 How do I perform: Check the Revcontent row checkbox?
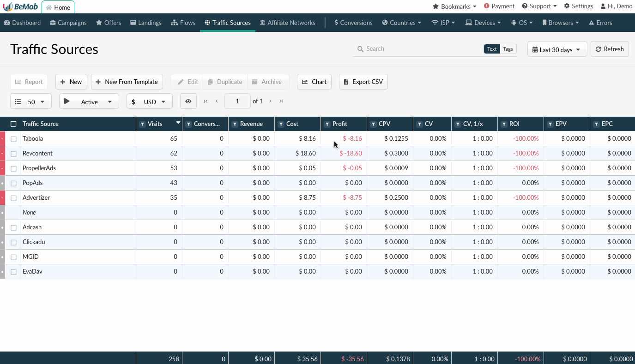click(x=13, y=154)
